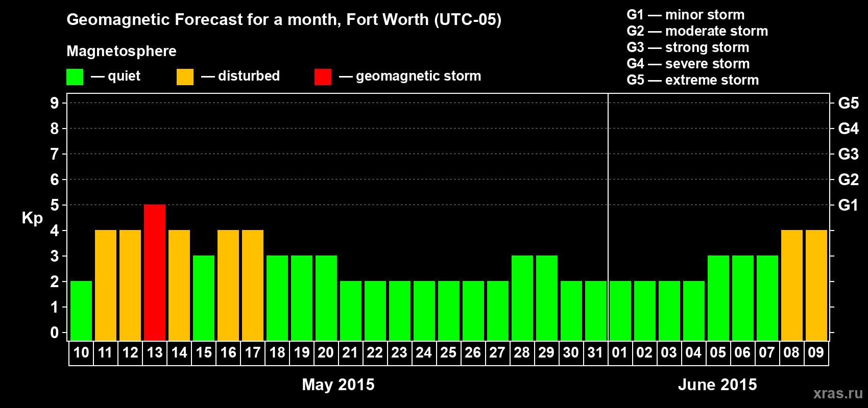Click the G5 label on right axis

coord(849,103)
